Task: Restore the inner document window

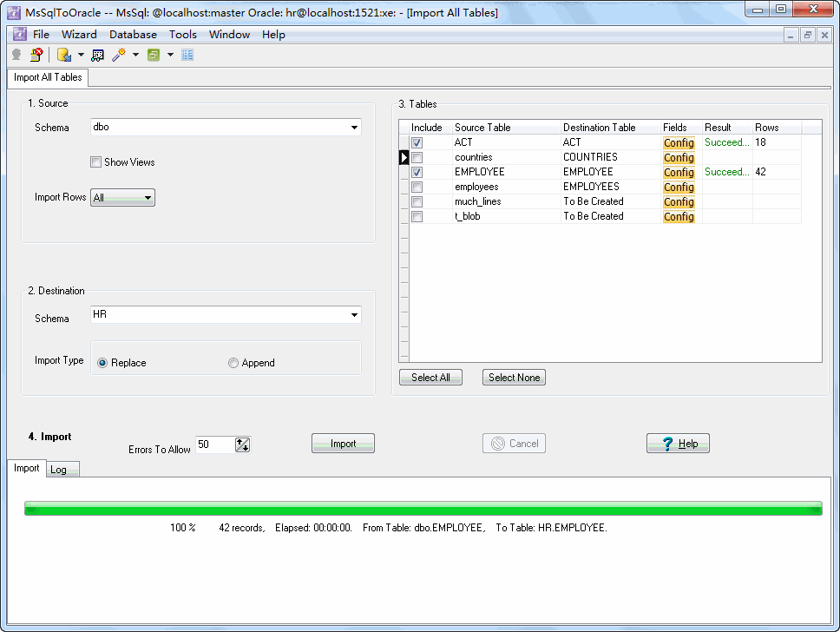Action: point(807,36)
